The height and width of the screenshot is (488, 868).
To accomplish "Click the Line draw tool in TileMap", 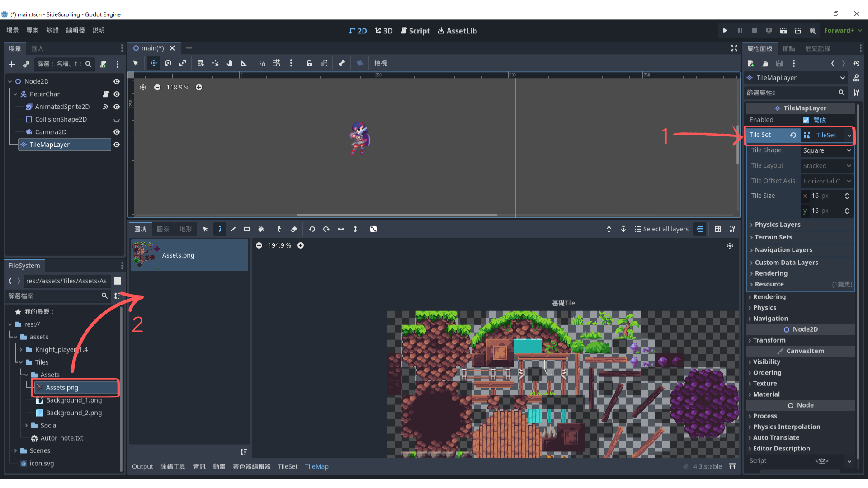I will (x=233, y=229).
